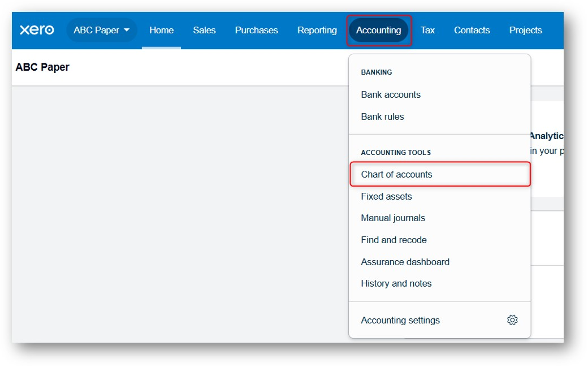
Task: Open the Sales menu
Action: pyautogui.click(x=204, y=30)
